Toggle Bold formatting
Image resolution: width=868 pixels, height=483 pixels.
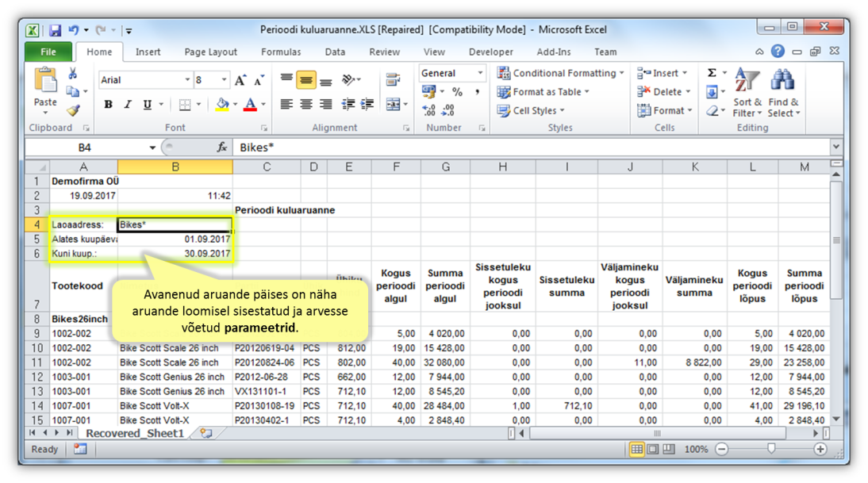click(109, 105)
